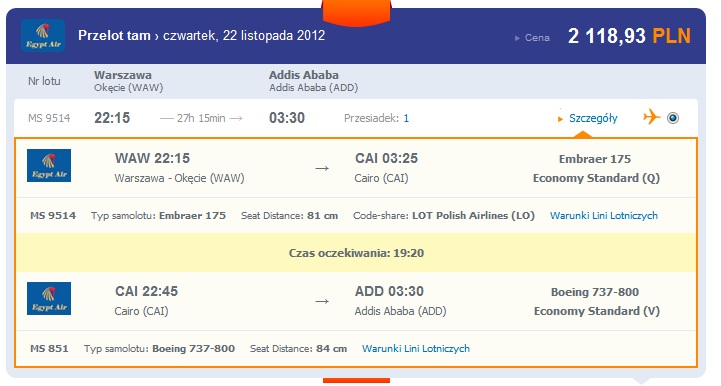The image size is (721, 386).
Task: Click the Egypt Air logo for WAW-CAI segment
Action: click(x=49, y=166)
